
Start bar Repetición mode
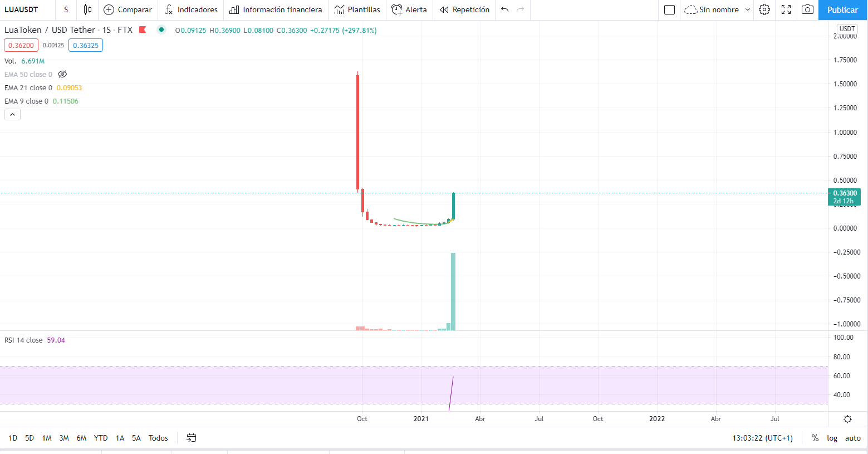pos(464,9)
